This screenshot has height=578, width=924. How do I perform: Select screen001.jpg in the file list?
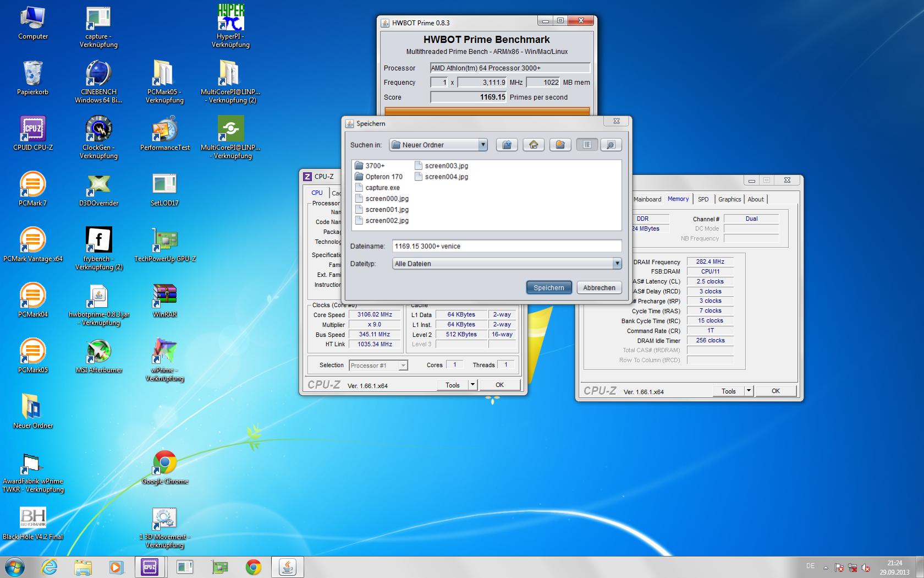coord(382,210)
